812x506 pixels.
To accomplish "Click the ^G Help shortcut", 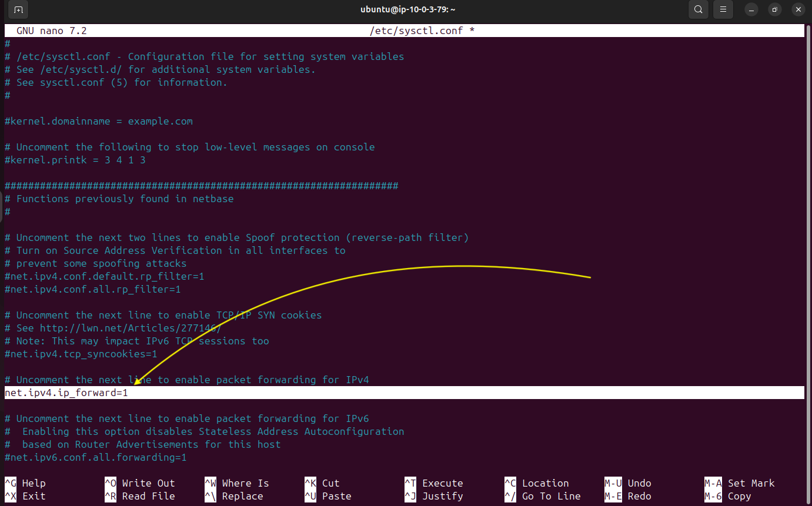I will pyautogui.click(x=25, y=483).
